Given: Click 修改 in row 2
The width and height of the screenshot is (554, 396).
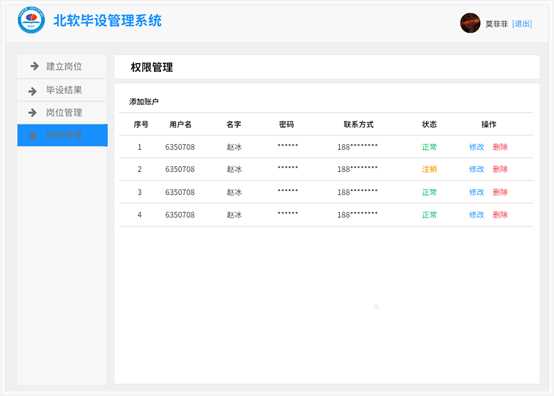Looking at the screenshot, I should point(476,169).
